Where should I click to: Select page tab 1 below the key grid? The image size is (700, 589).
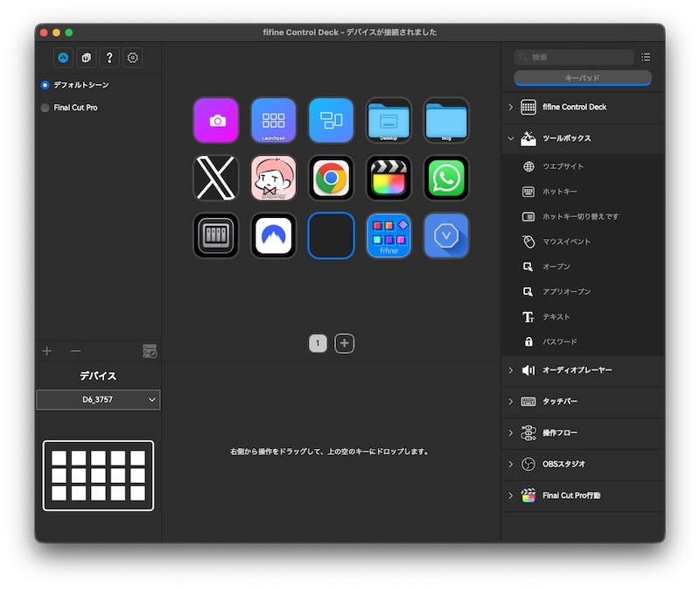coord(318,343)
